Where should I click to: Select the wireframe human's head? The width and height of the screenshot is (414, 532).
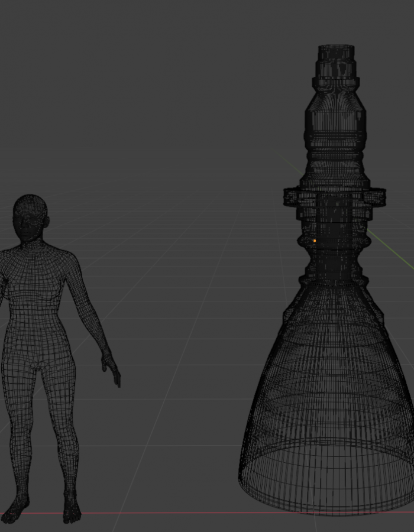tap(31, 216)
